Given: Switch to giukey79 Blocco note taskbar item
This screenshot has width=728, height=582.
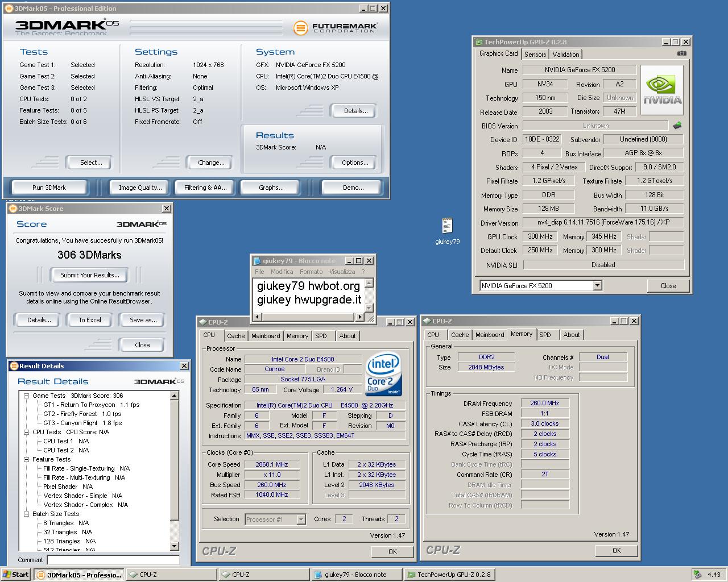Looking at the screenshot, I should point(356,575).
